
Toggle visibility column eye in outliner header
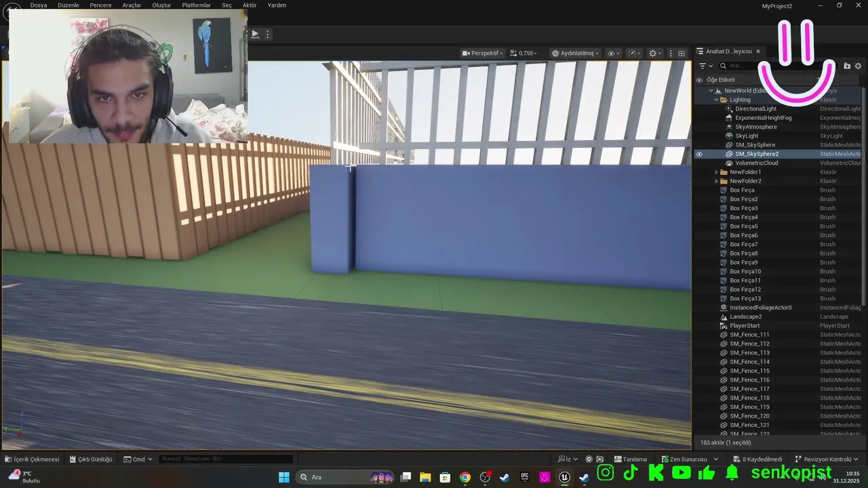(699, 80)
